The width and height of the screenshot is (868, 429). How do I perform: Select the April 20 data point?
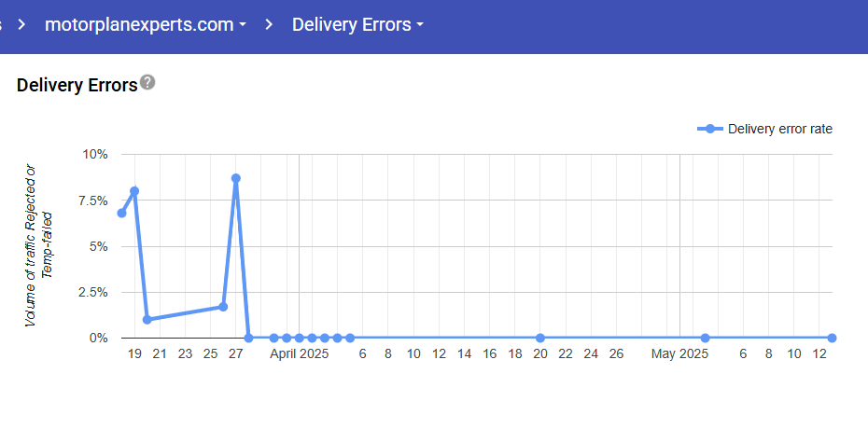(540, 338)
